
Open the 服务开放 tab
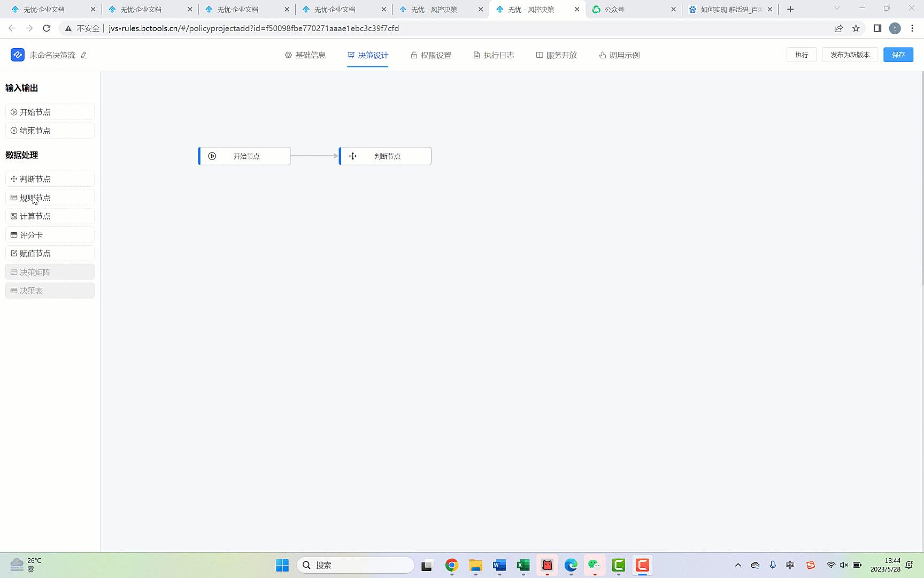[x=557, y=55]
